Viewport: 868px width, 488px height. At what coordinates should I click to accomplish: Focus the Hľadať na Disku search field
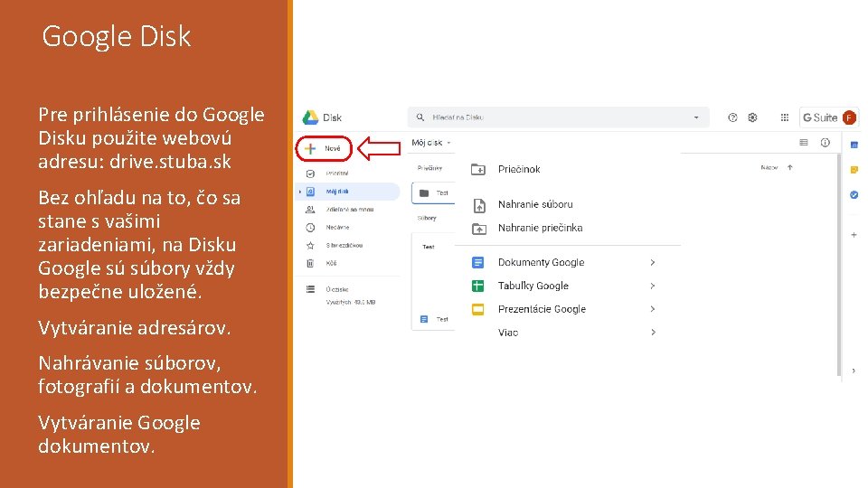[x=558, y=117]
